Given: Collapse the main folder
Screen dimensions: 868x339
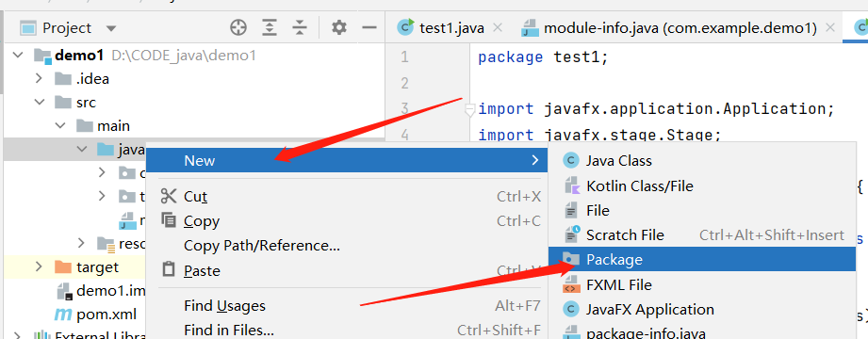Looking at the screenshot, I should tap(60, 126).
